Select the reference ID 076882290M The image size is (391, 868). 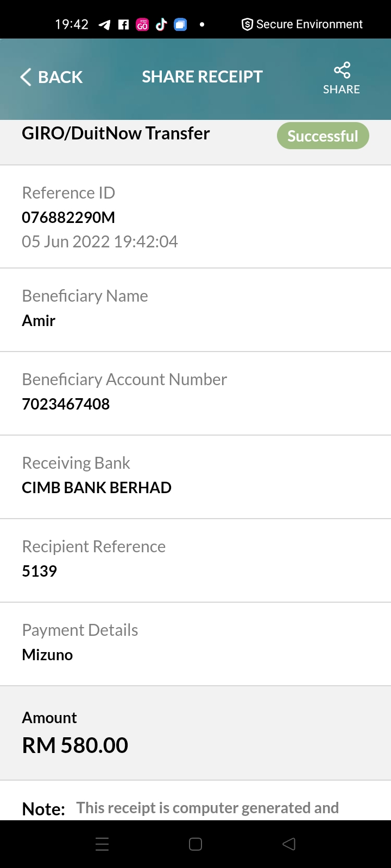pyautogui.click(x=68, y=218)
